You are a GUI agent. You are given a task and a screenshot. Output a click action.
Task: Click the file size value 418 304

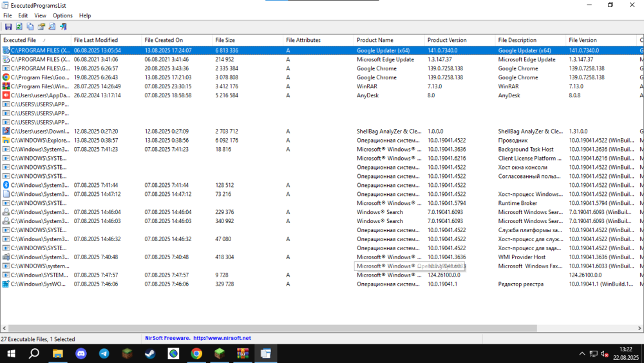point(225,257)
